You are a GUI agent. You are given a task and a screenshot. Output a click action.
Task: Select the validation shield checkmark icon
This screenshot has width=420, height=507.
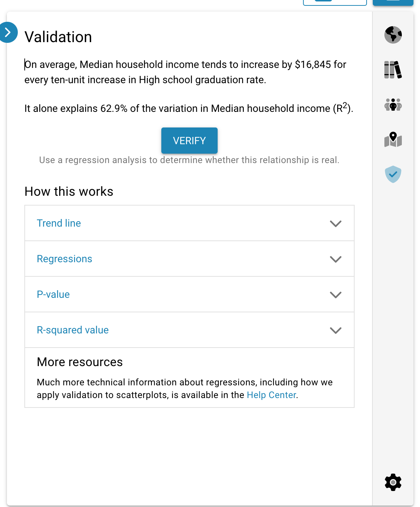[393, 174]
